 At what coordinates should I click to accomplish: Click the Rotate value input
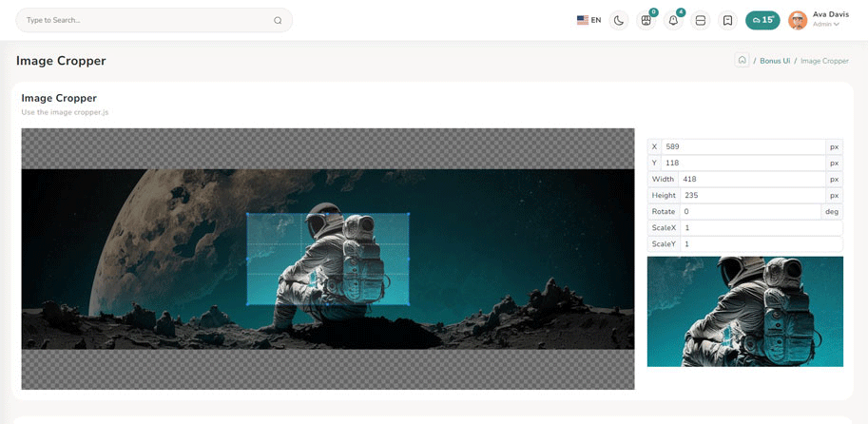749,212
